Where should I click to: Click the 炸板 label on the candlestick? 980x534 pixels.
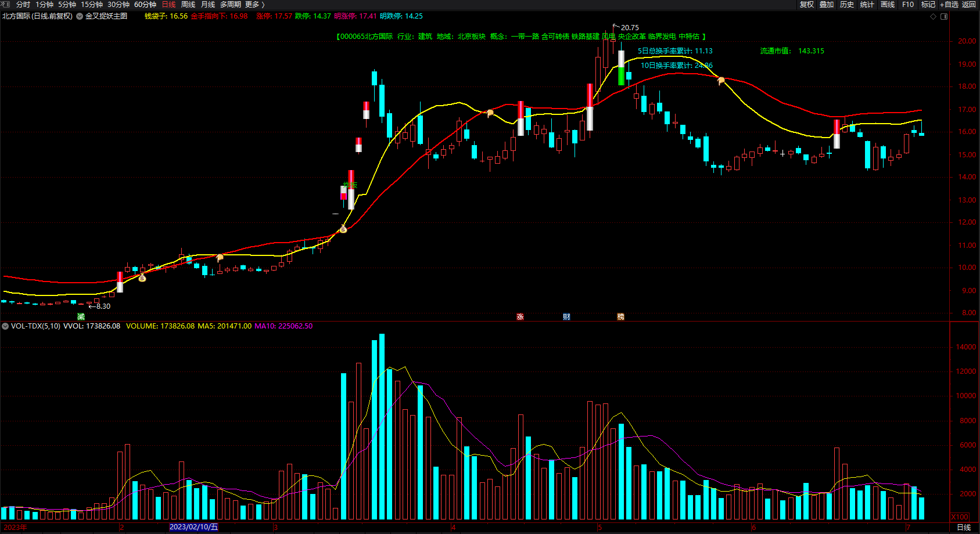coord(350,185)
